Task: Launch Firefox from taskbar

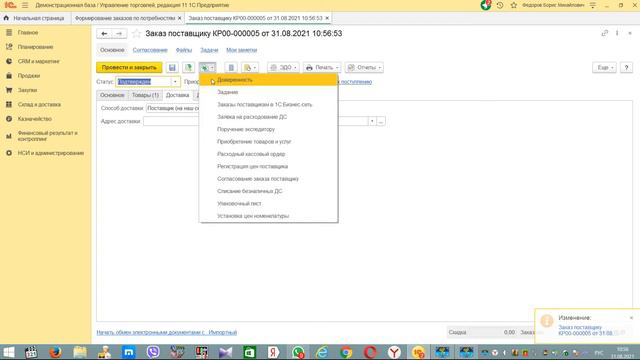Action: [56, 352]
